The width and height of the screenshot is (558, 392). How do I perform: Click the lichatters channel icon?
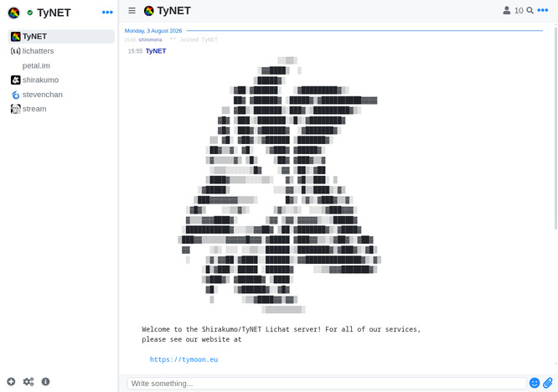tap(15, 51)
